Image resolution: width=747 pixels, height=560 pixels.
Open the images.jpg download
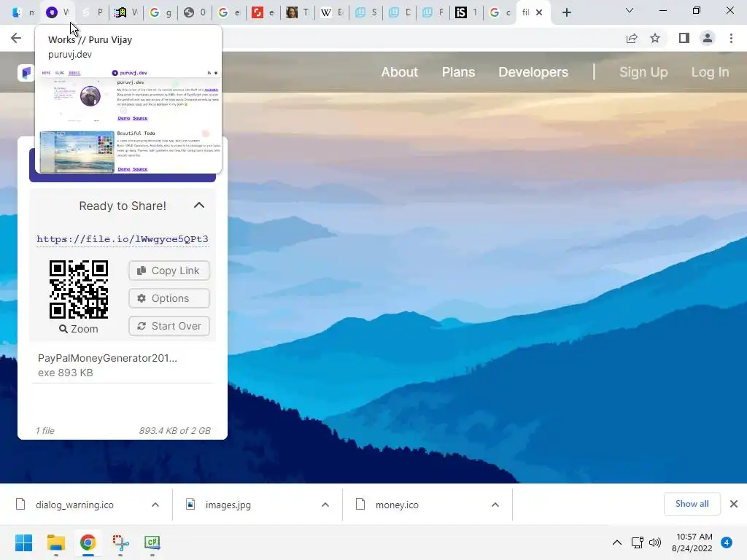[x=228, y=505]
